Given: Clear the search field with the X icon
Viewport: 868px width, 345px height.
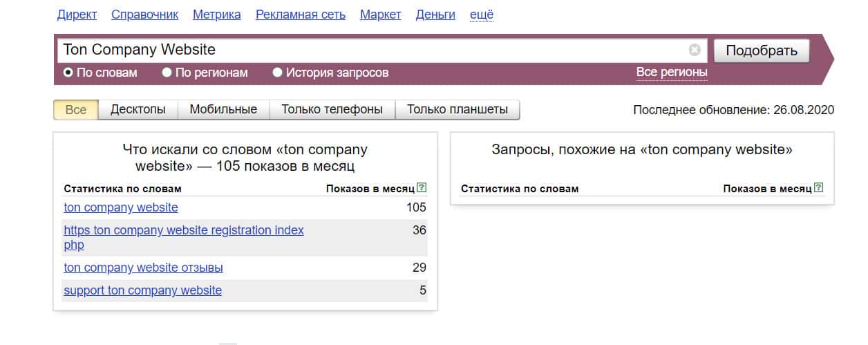Looking at the screenshot, I should (x=695, y=50).
